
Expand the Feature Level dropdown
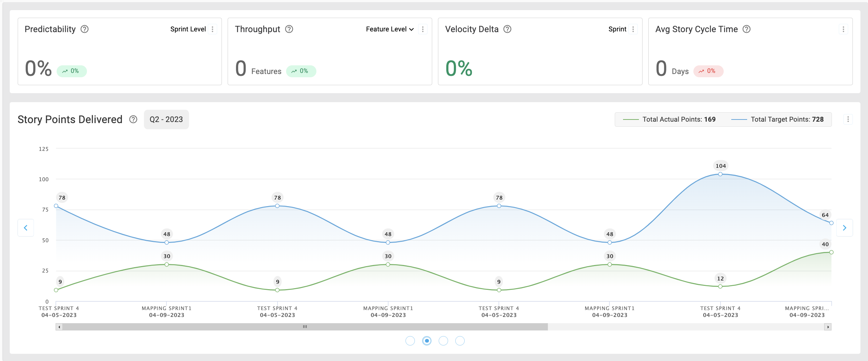pos(390,29)
